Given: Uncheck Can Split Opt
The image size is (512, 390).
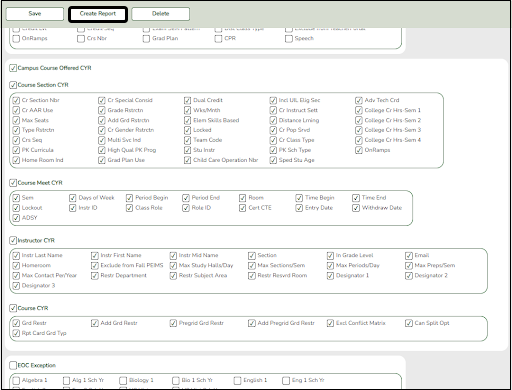Looking at the screenshot, I should click(409, 323).
